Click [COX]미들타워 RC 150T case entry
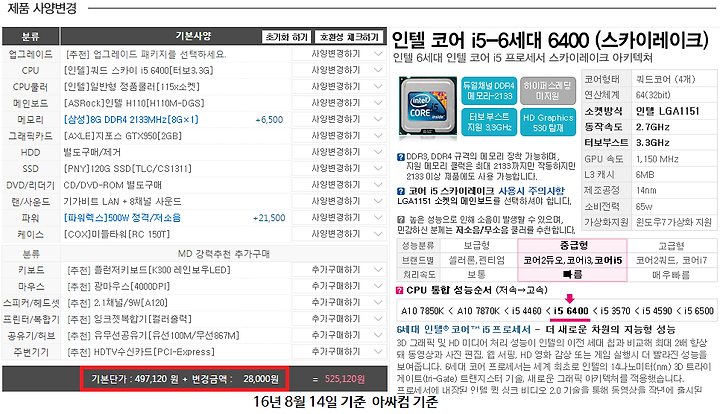The height and width of the screenshot is (414, 720). click(x=117, y=235)
